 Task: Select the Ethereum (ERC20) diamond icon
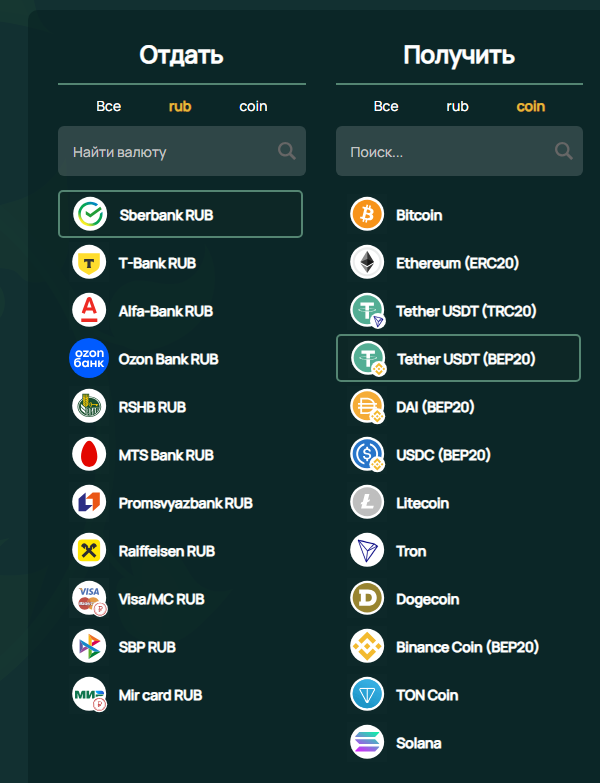pos(367,263)
